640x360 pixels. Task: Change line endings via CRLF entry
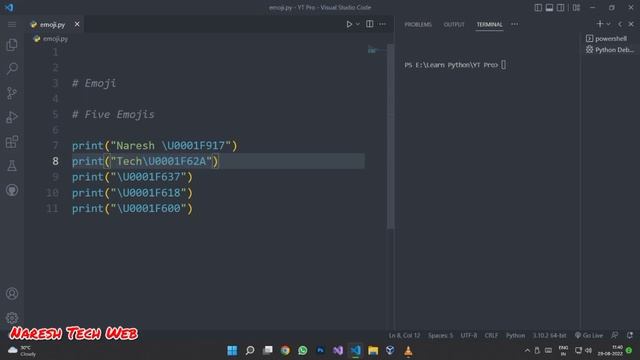pos(491,336)
